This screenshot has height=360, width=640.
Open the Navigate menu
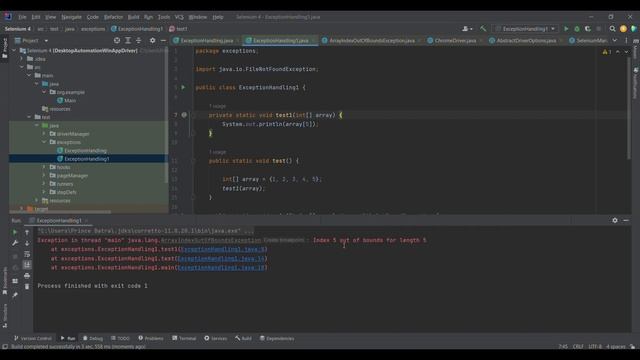71,17
